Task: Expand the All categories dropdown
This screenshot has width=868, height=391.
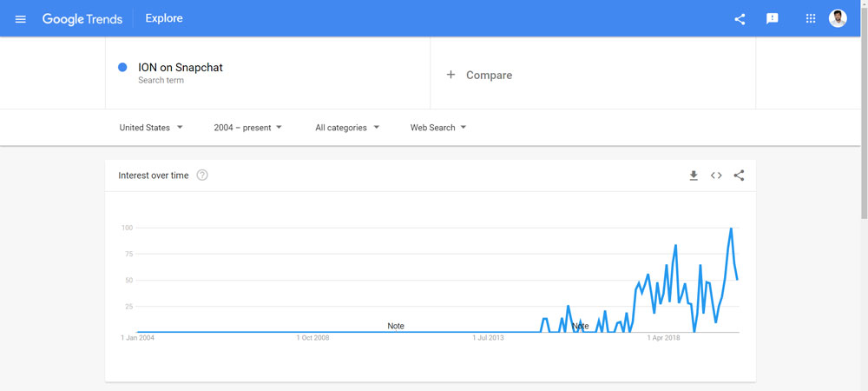Action: pos(347,128)
